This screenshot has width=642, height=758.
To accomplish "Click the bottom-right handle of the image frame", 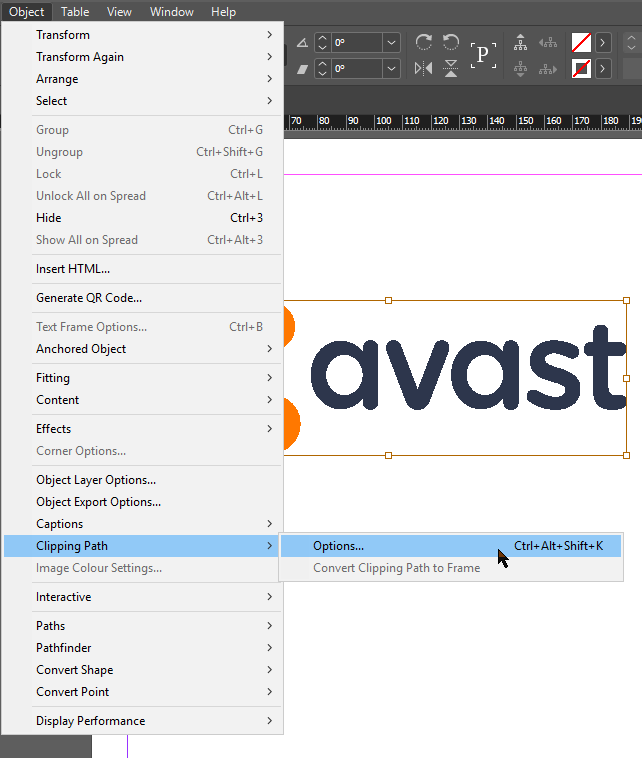I will coord(627,455).
